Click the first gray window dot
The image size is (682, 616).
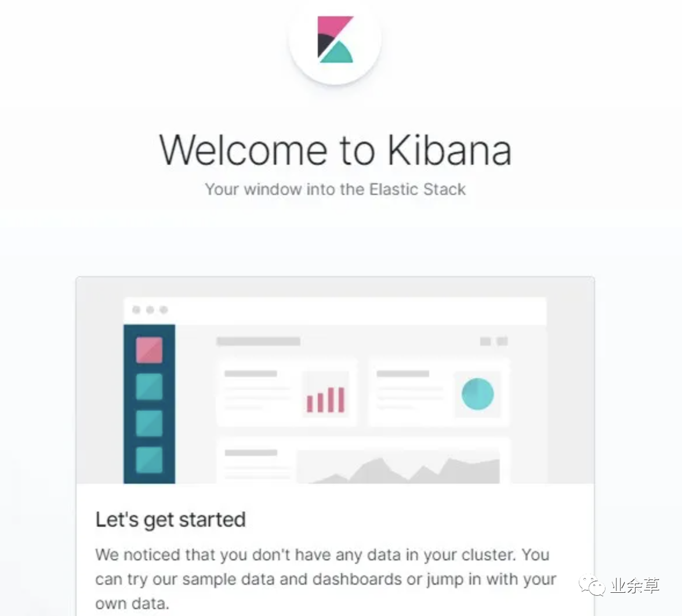136,310
